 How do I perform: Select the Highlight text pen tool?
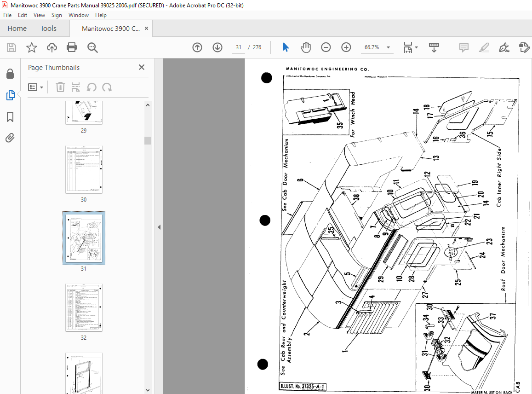pyautogui.click(x=484, y=47)
